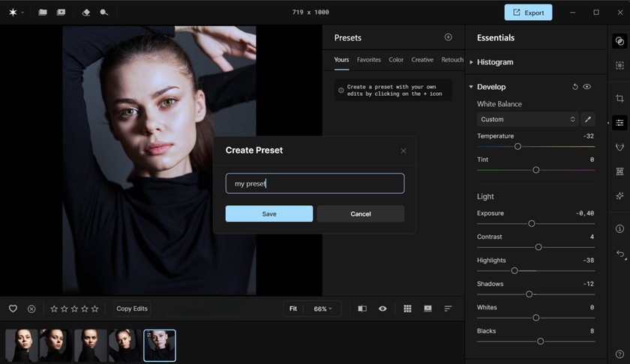
Task: Click the preset name input field
Action: [315, 183]
